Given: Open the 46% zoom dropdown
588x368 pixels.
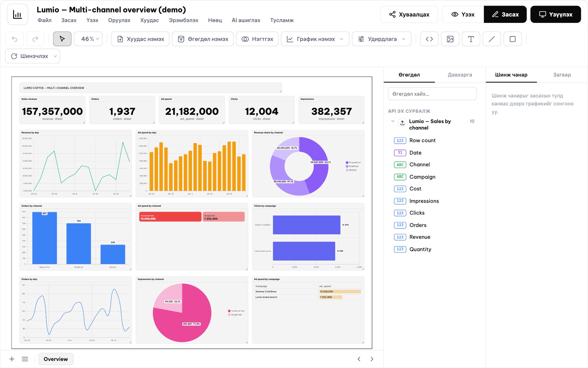Looking at the screenshot, I should (x=88, y=39).
